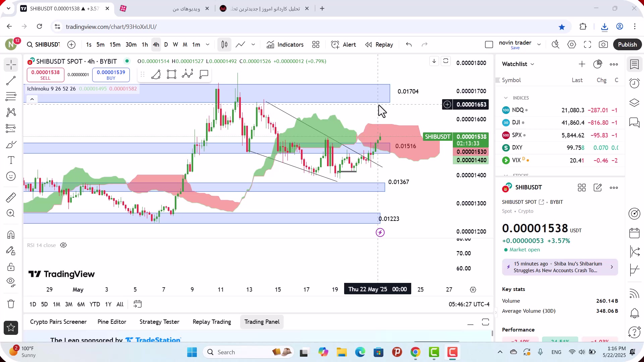Open the alerts clock panel

click(634, 83)
